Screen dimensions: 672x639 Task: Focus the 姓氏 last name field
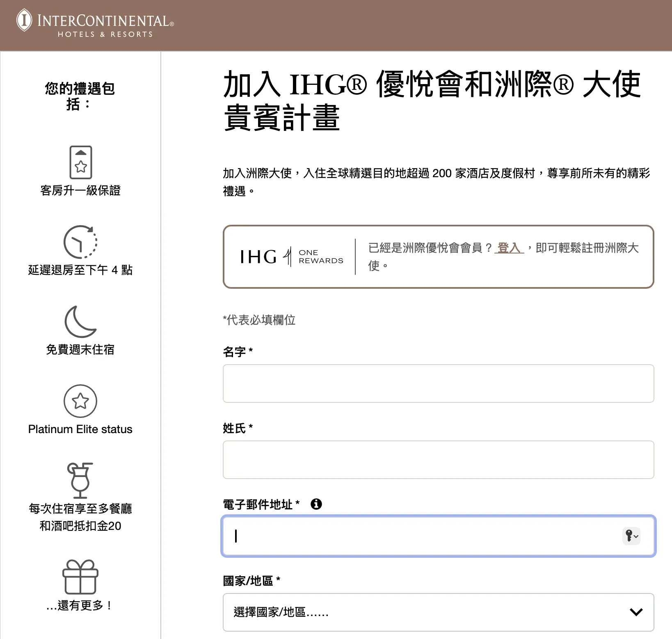pyautogui.click(x=438, y=460)
